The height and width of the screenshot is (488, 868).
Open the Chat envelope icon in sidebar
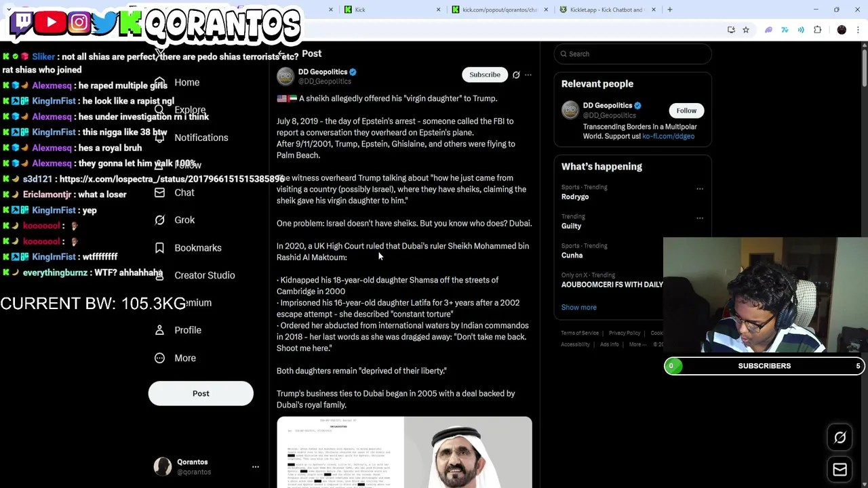coord(159,192)
